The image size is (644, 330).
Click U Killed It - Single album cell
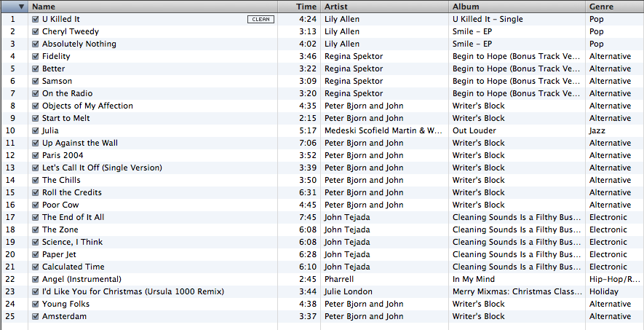tap(488, 19)
